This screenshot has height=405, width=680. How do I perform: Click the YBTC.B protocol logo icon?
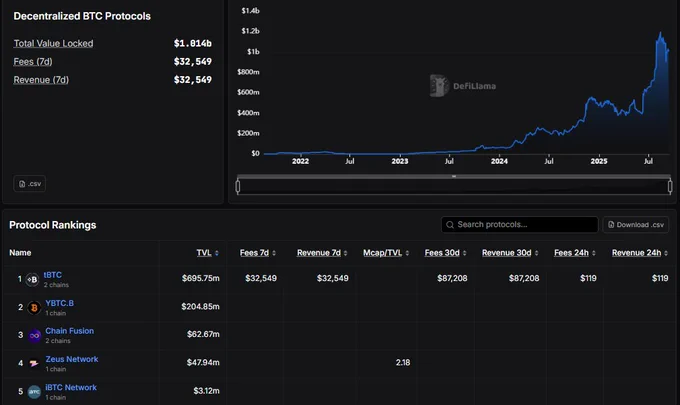click(34, 308)
